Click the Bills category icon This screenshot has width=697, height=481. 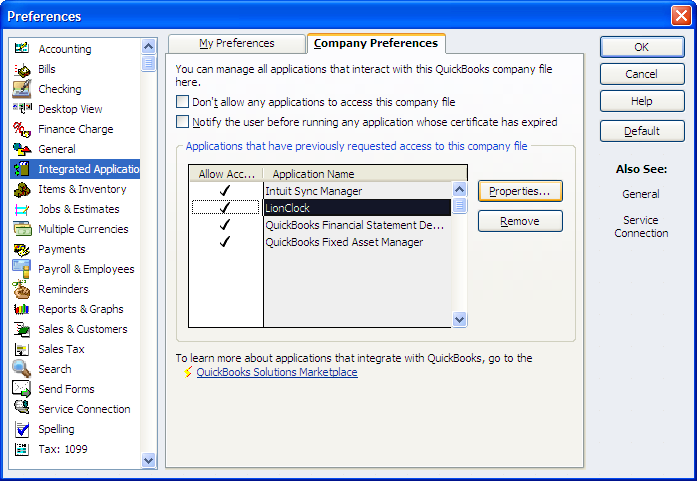[x=22, y=69]
